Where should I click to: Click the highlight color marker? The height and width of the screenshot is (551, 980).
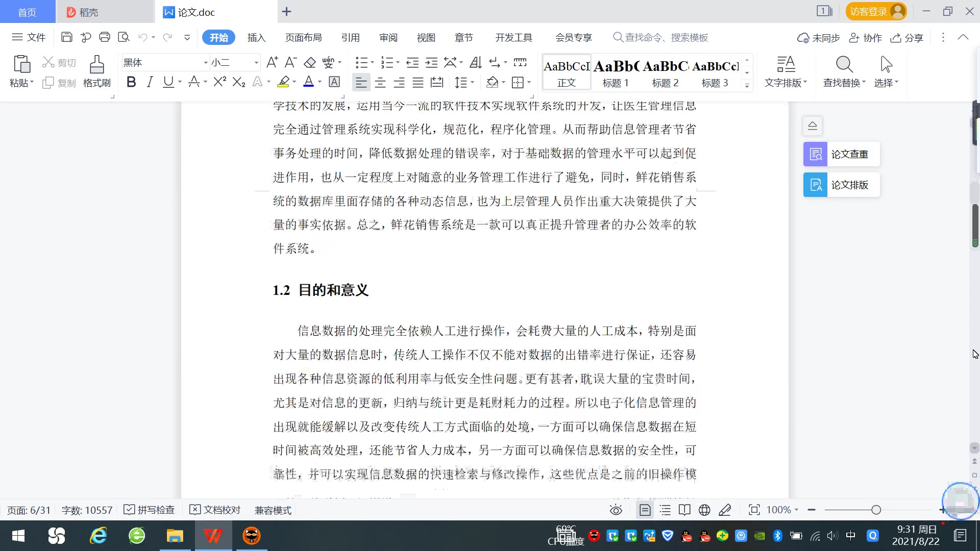click(x=283, y=82)
